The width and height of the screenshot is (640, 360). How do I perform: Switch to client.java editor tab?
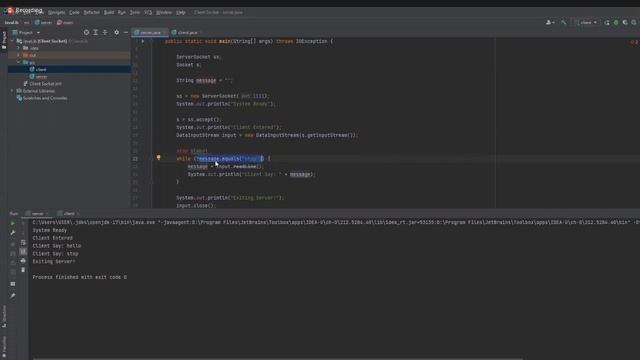(187, 32)
